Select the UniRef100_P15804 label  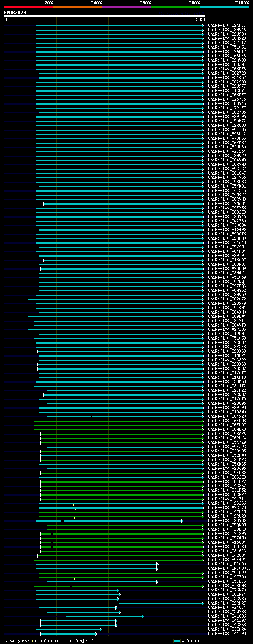(x=227, y=542)
